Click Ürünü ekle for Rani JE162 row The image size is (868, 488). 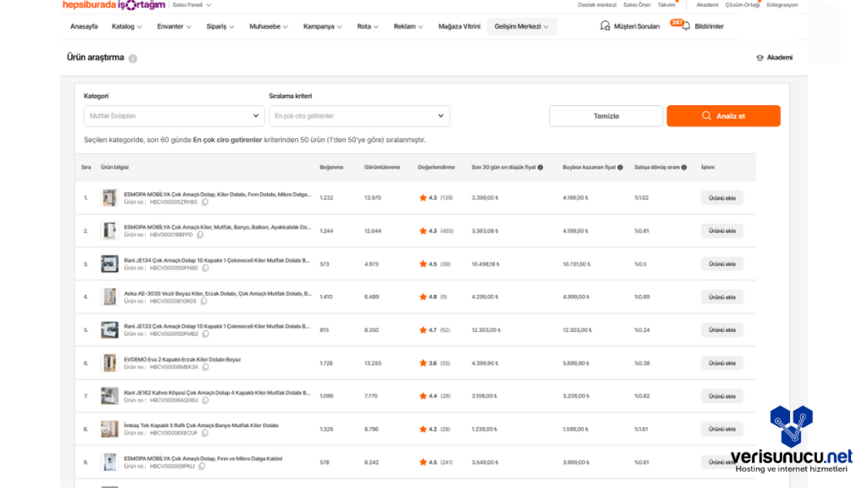point(722,396)
